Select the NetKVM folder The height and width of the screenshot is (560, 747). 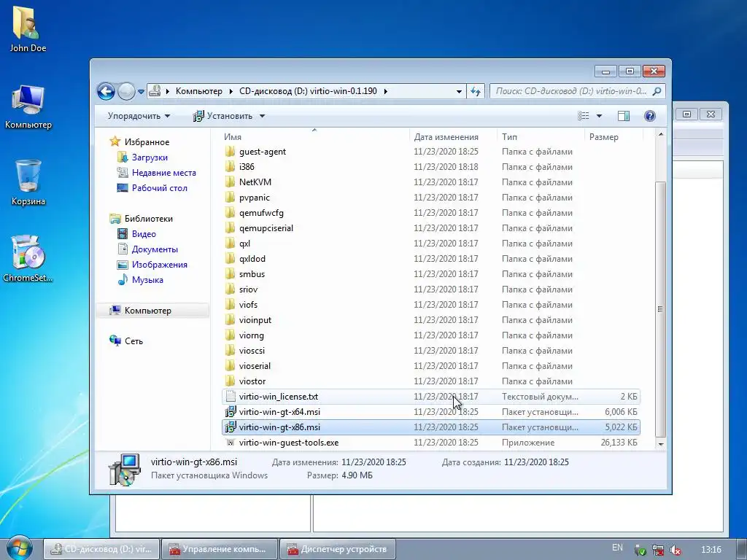(255, 182)
